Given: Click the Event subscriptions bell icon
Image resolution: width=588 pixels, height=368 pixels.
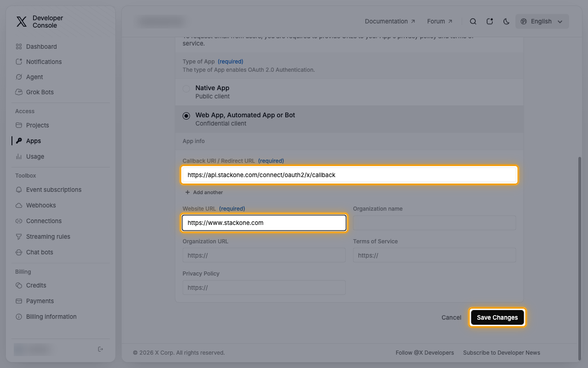Looking at the screenshot, I should click(19, 190).
